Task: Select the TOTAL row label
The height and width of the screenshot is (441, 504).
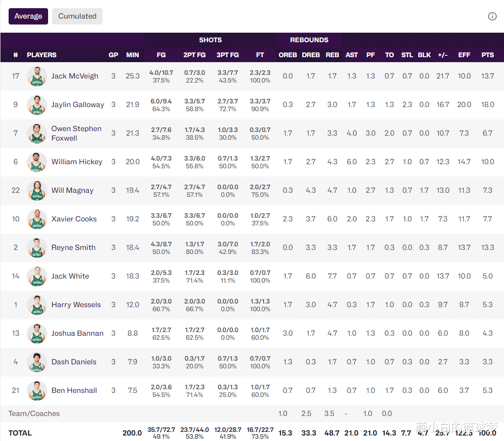Action: (20, 433)
